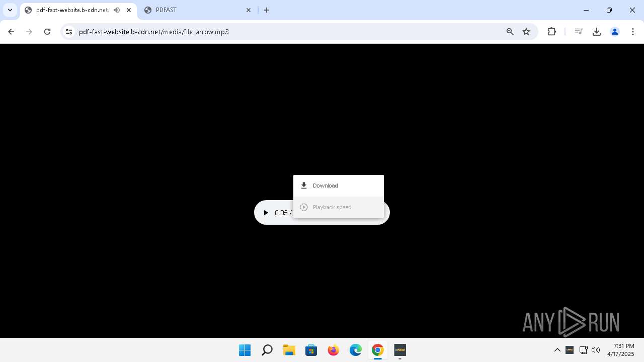Play the audio file

tap(266, 213)
